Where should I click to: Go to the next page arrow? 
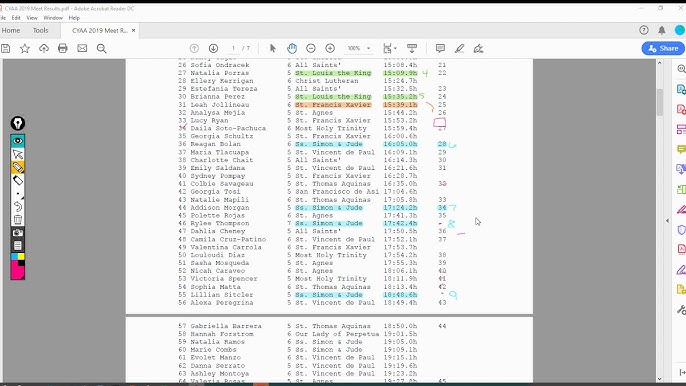click(x=214, y=49)
